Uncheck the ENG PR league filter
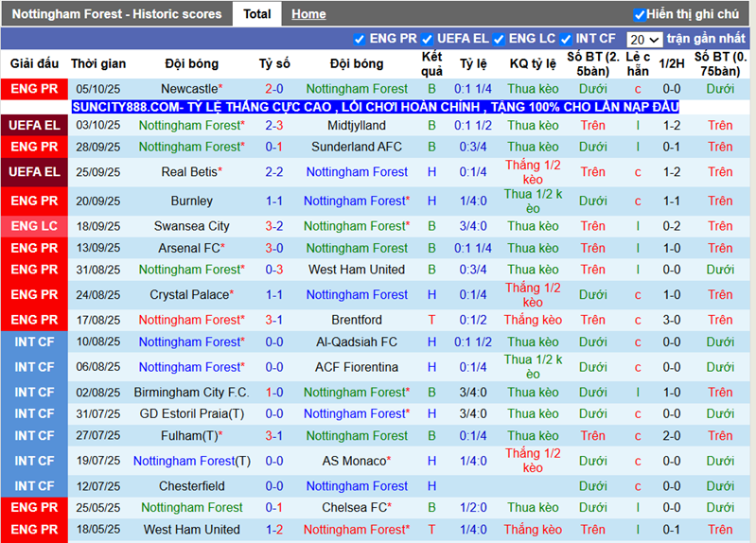The image size is (756, 543). (360, 40)
